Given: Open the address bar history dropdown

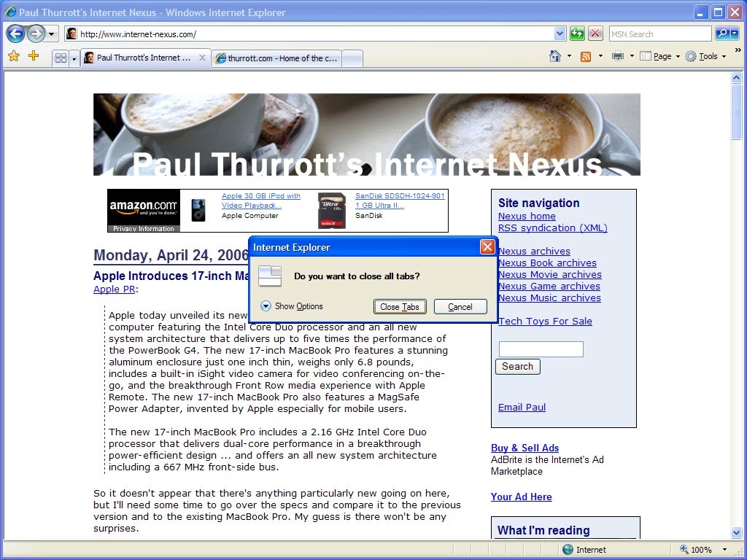Looking at the screenshot, I should [x=560, y=34].
